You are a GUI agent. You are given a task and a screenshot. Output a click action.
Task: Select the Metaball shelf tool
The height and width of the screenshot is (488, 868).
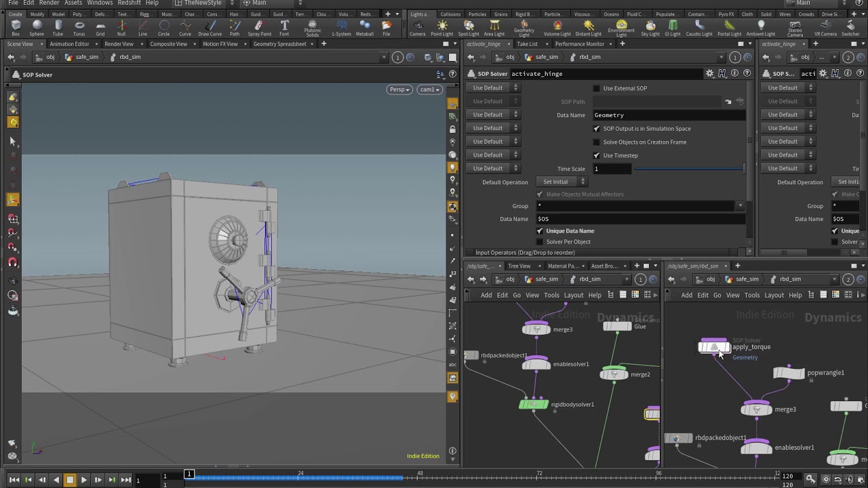click(364, 28)
